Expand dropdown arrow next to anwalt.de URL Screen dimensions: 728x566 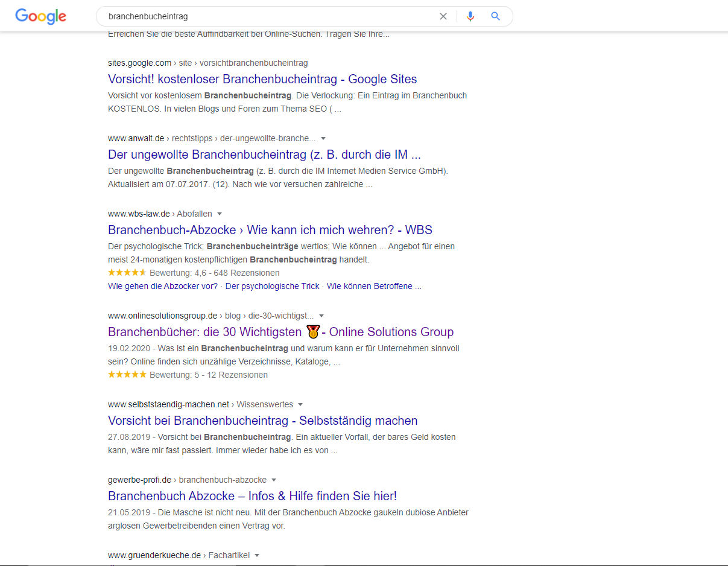324,138
